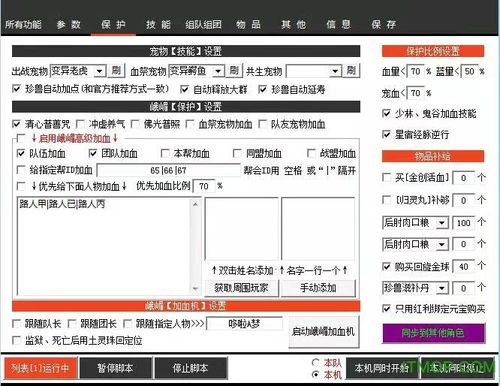Click the 蓝量 percent field

pos(469,71)
